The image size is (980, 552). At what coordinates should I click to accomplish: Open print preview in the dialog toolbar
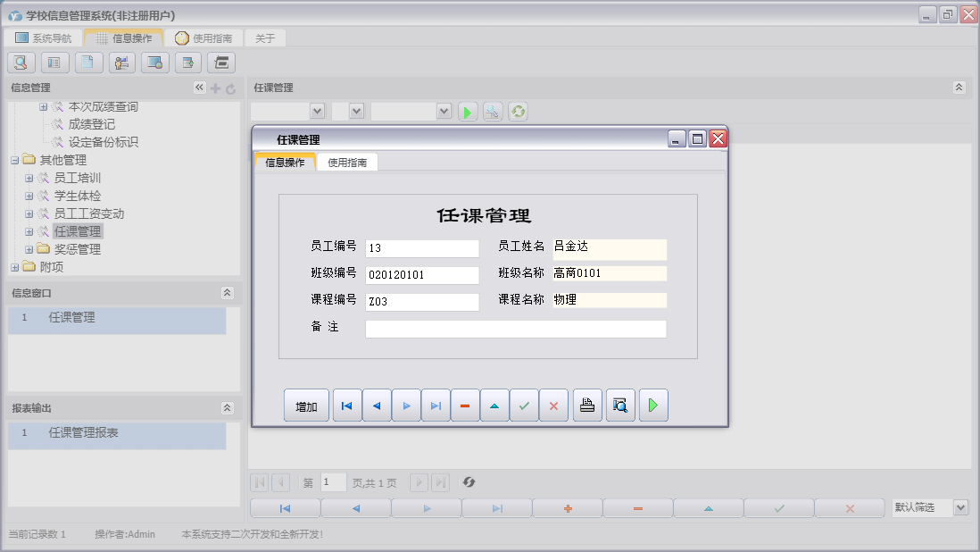(619, 406)
